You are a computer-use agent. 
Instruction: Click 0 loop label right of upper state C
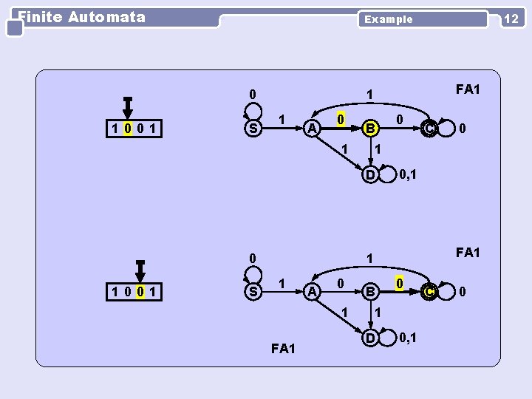(x=463, y=129)
